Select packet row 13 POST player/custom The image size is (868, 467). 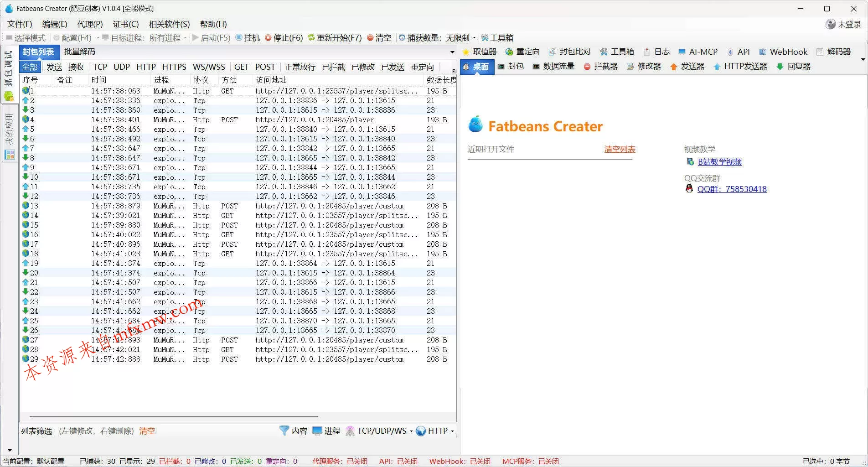pyautogui.click(x=238, y=206)
